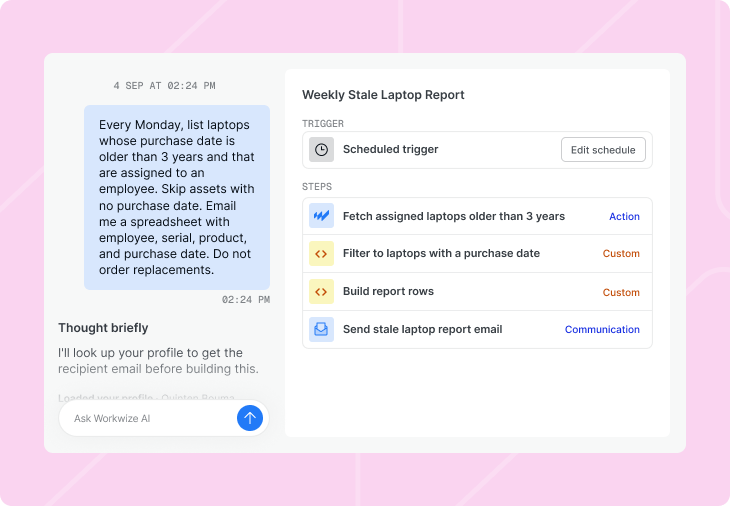Image resolution: width=730 pixels, height=506 pixels.
Task: Click the '4 SEP AT 02:24 PM' timestamp
Action: pyautogui.click(x=164, y=86)
